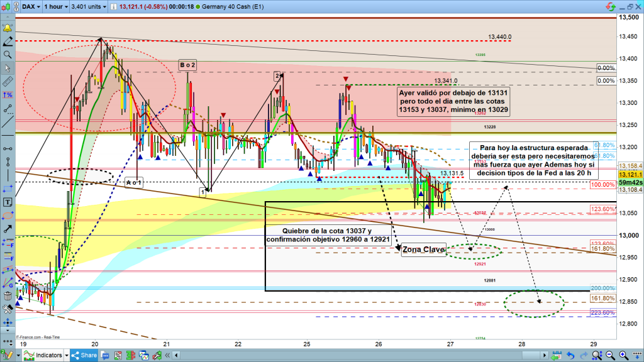644x362 pixels.
Task: Select the ruler measurement tool
Action: [8, 81]
